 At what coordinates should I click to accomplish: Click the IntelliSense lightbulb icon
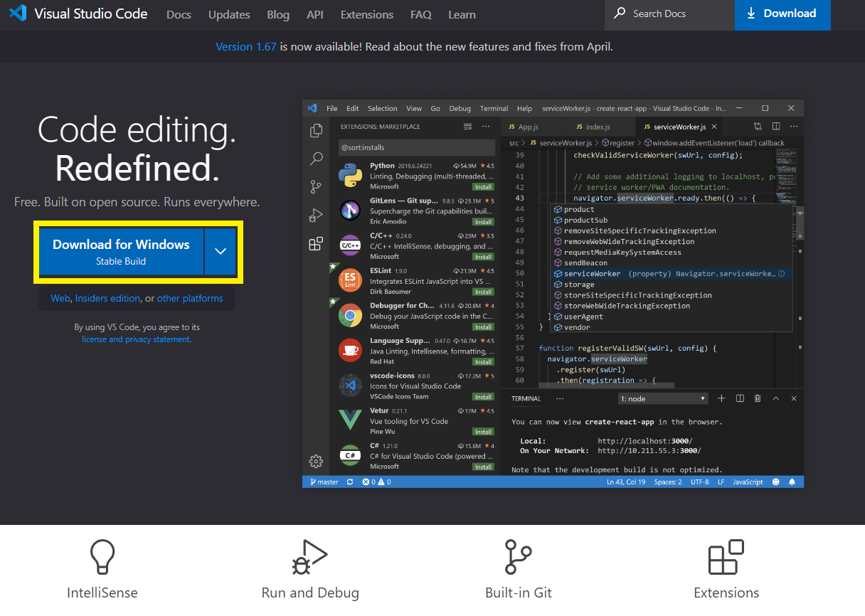click(x=102, y=556)
